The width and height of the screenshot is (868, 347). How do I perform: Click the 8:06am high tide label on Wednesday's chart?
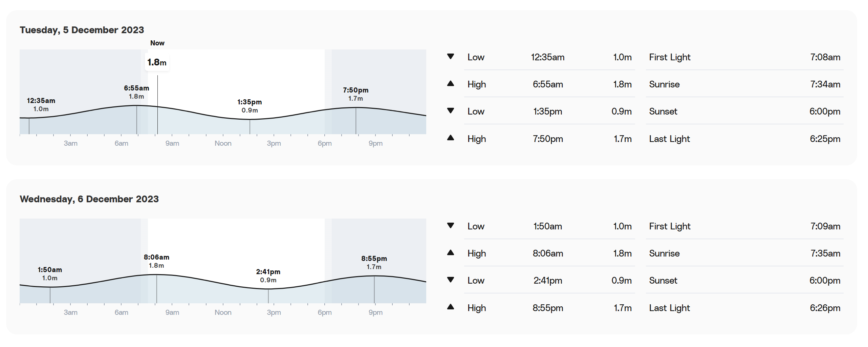(x=156, y=258)
